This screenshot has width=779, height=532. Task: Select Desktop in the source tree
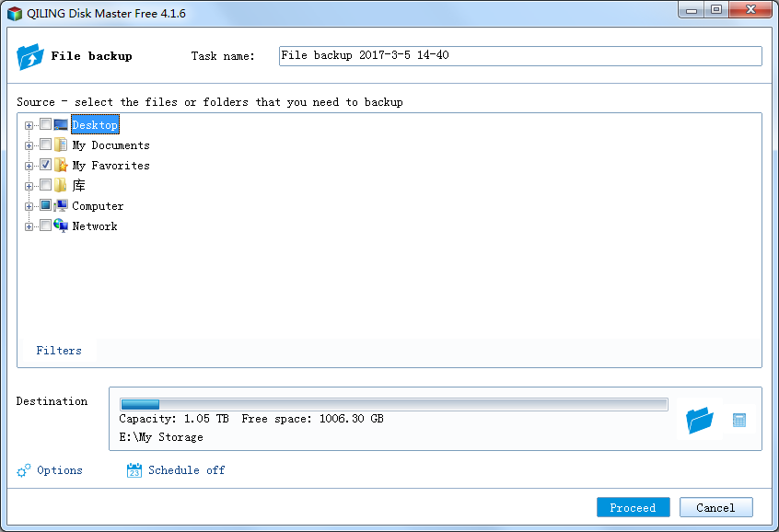pyautogui.click(x=95, y=125)
